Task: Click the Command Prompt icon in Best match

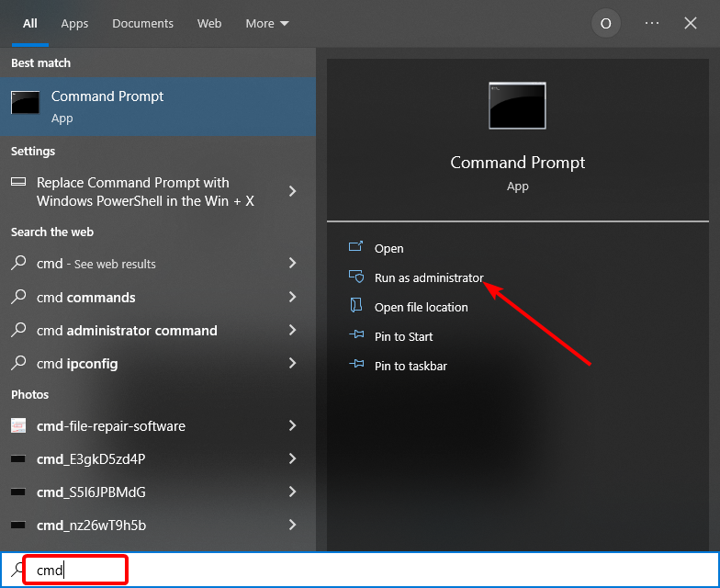Action: (x=25, y=102)
